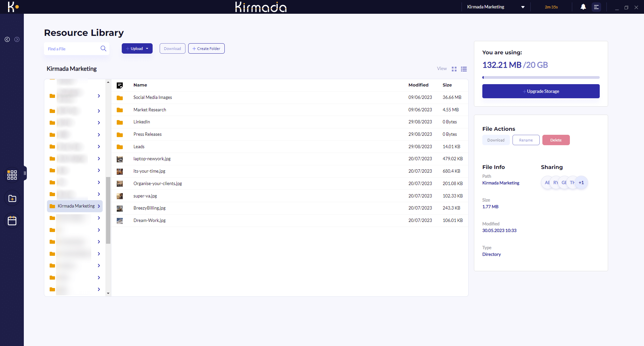Click the AE sharing avatar
Image resolution: width=644 pixels, height=346 pixels.
547,183
